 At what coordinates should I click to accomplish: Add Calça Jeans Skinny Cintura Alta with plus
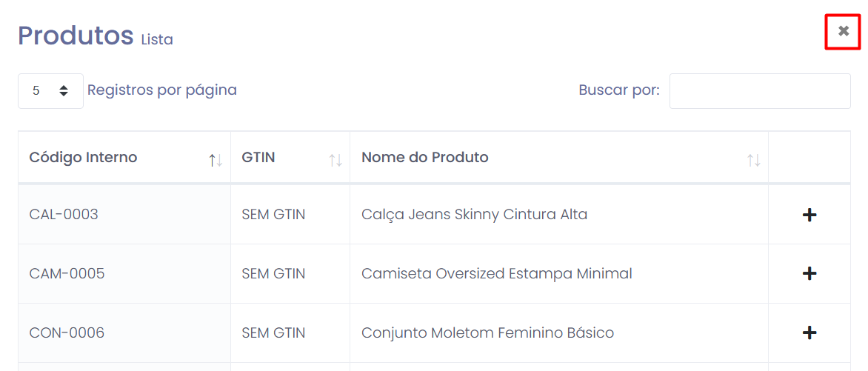(x=809, y=215)
